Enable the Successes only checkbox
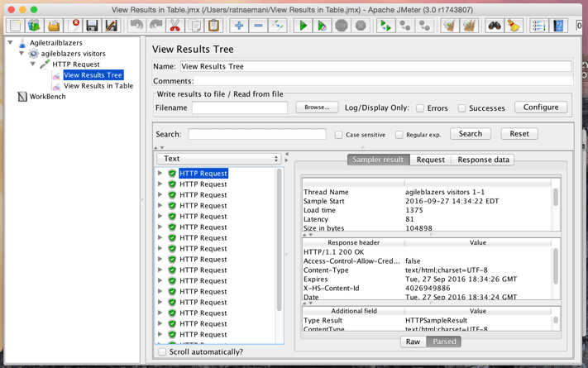This screenshot has height=368, width=588. tap(461, 108)
